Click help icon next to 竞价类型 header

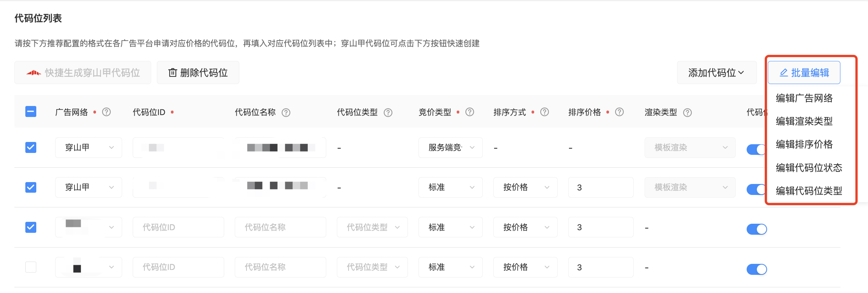470,112
